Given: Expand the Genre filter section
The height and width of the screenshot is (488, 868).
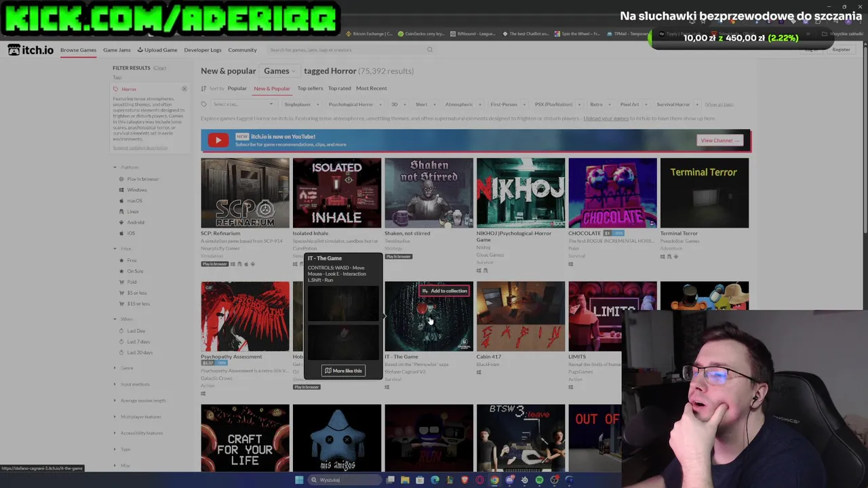Looking at the screenshot, I should (123, 368).
